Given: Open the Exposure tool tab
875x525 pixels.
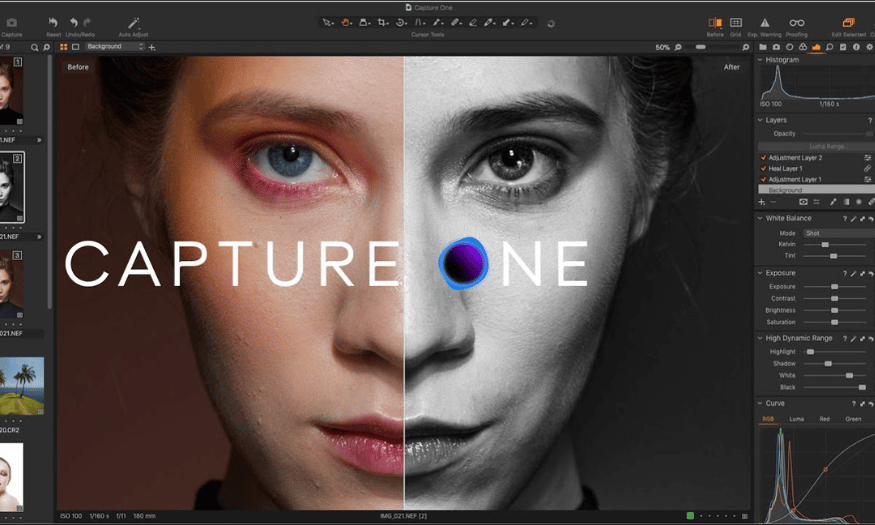Looking at the screenshot, I should [x=816, y=47].
